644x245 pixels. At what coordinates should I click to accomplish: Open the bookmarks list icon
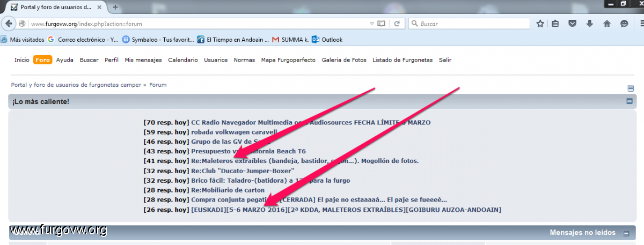point(555,24)
